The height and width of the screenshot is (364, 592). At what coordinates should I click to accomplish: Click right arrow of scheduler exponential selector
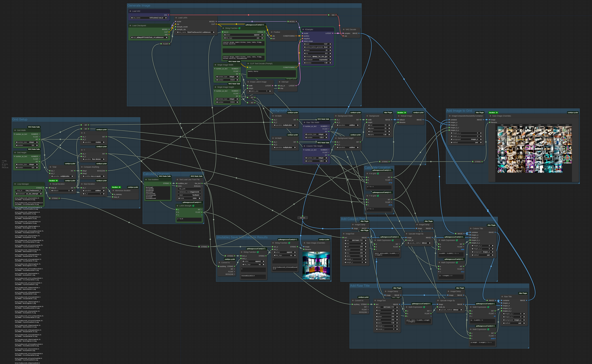pyautogui.click(x=330, y=60)
